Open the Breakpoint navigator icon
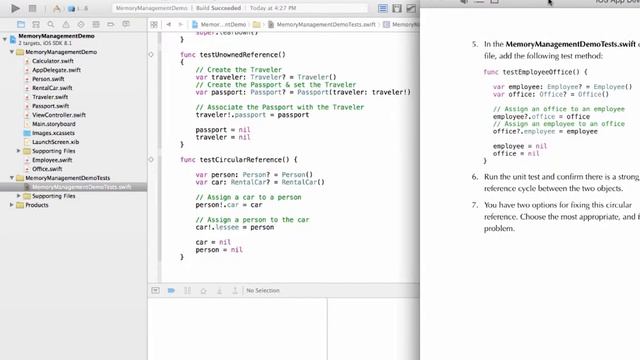Image resolution: width=640 pixels, height=360 pixels. [111, 24]
